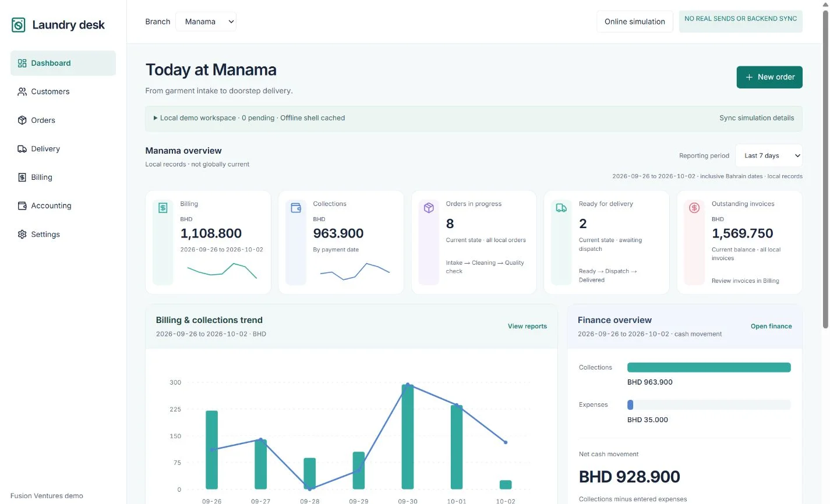
Task: Click the Orders box icon in sidebar
Action: tap(22, 120)
